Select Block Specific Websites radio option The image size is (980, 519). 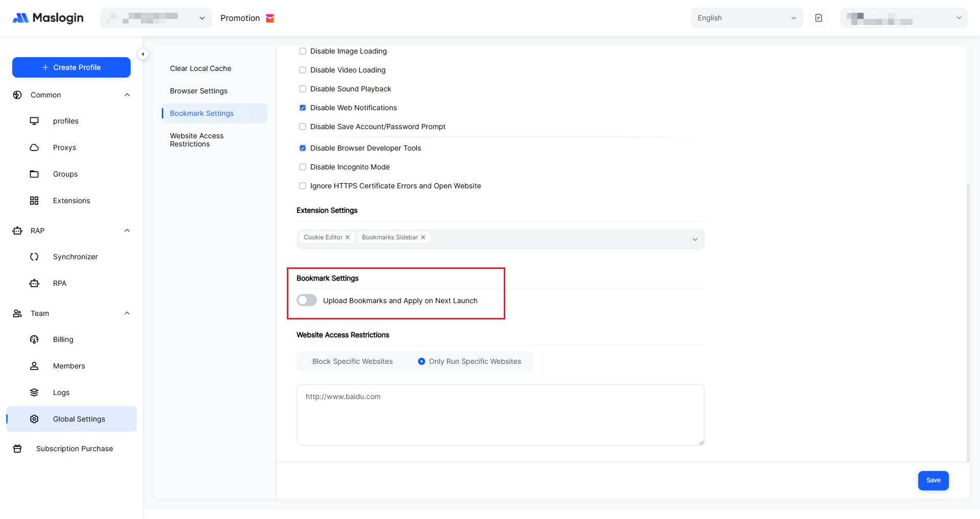[x=305, y=361]
